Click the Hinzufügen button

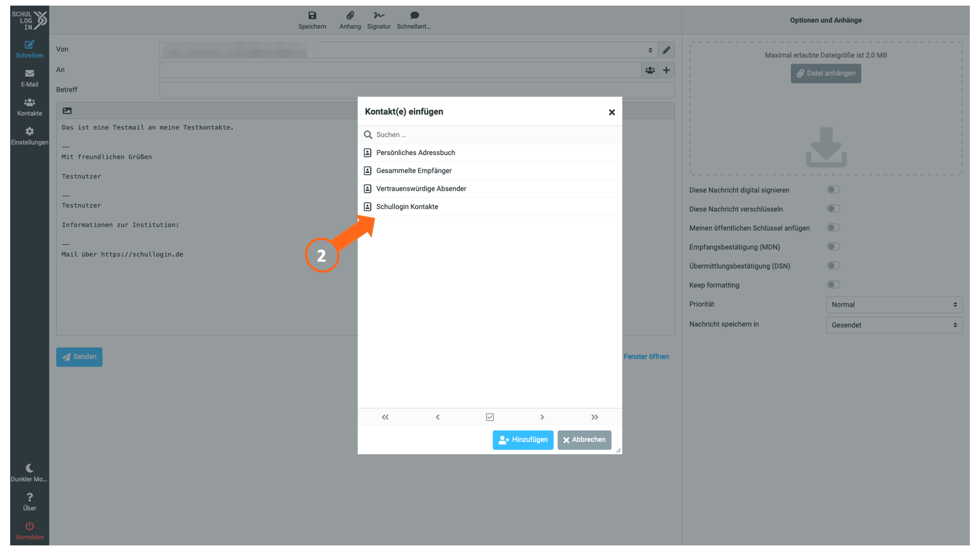point(523,440)
